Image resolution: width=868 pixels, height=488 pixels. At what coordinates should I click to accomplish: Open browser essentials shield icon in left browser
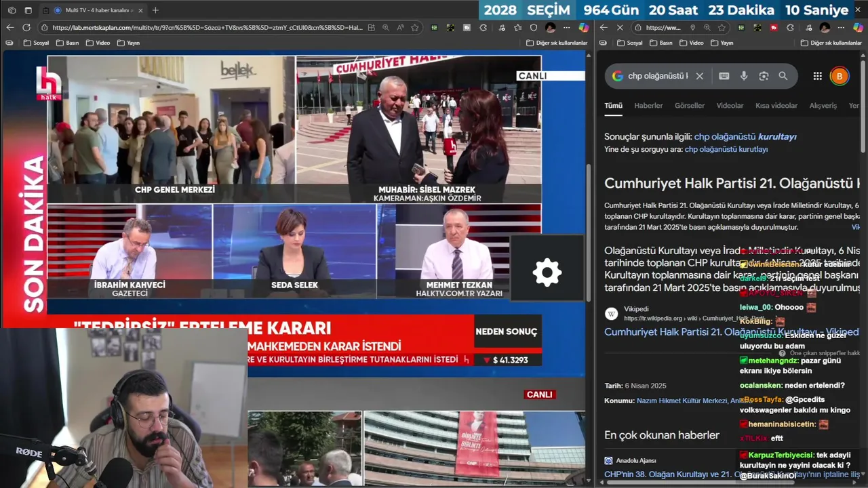(x=534, y=28)
